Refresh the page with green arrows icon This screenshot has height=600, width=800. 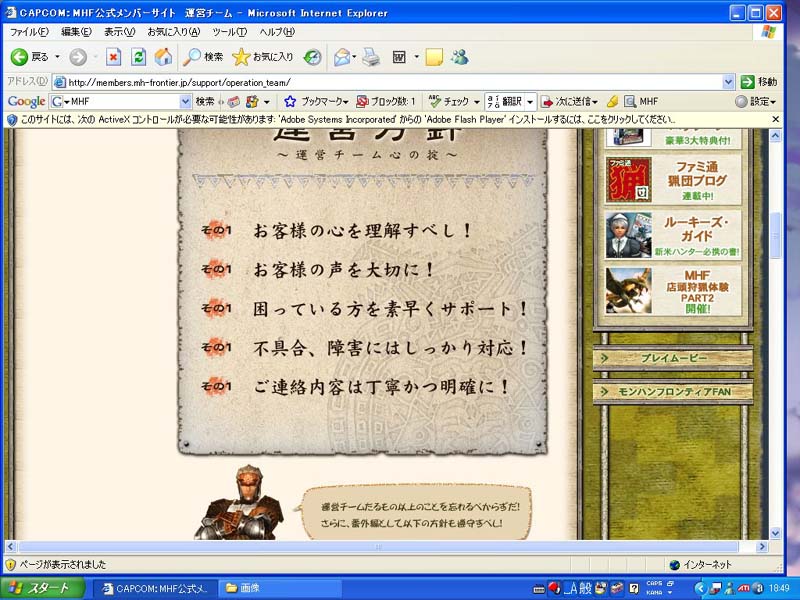(x=138, y=57)
